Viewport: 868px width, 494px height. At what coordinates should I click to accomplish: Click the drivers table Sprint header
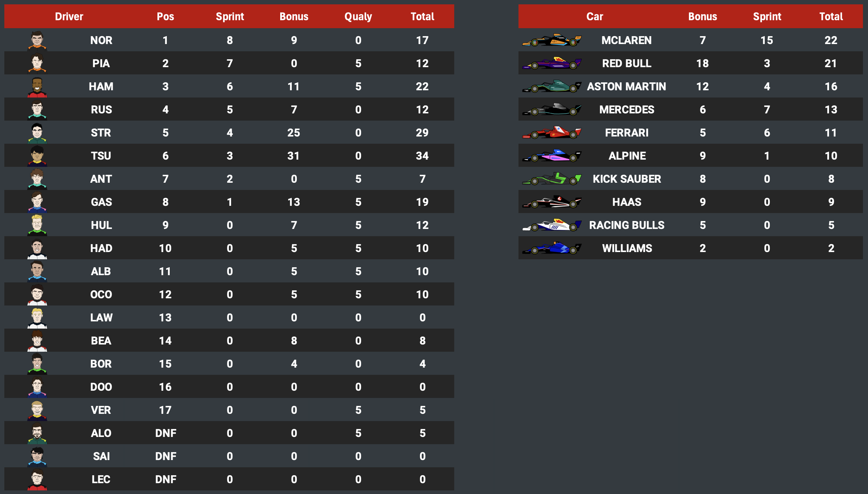[230, 17]
